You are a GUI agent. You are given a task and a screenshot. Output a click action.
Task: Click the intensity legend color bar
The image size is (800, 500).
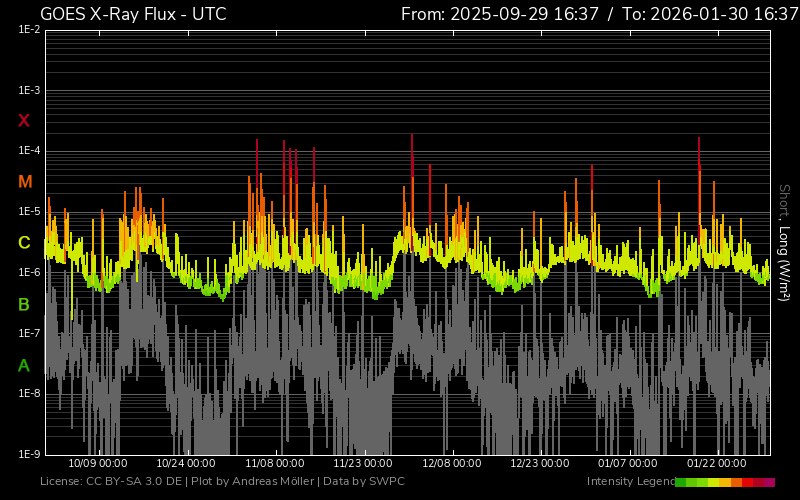(x=724, y=482)
